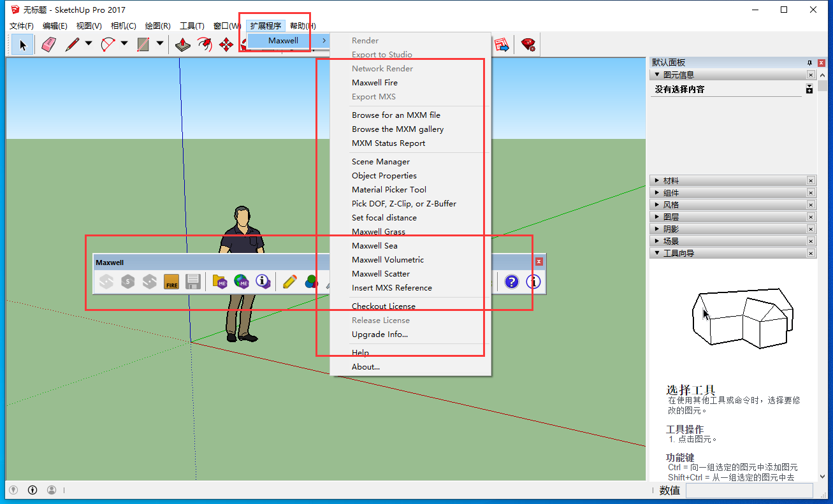Select the Rectangle shape tool

[x=143, y=45]
